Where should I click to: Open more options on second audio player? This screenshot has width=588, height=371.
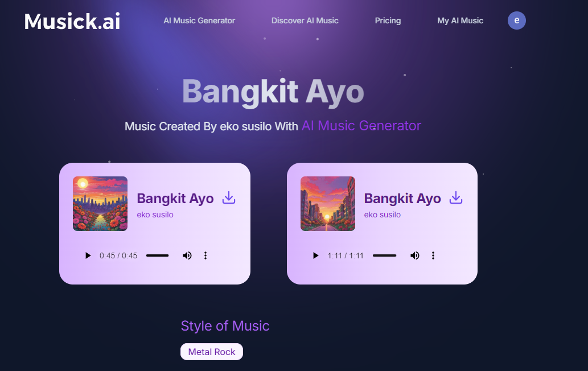(x=433, y=255)
